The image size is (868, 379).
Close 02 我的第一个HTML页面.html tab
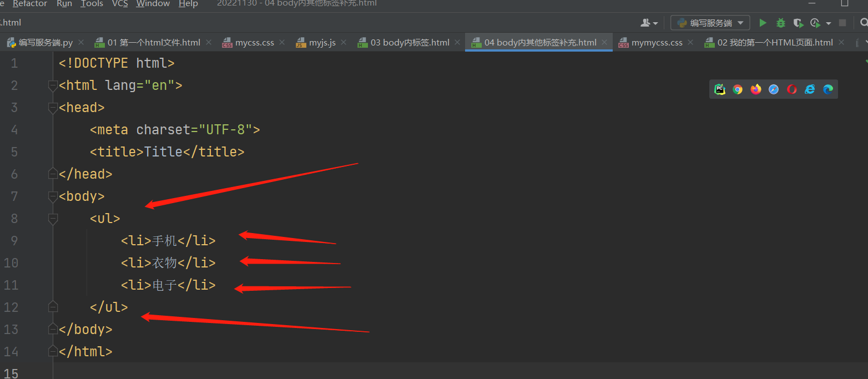[841, 42]
